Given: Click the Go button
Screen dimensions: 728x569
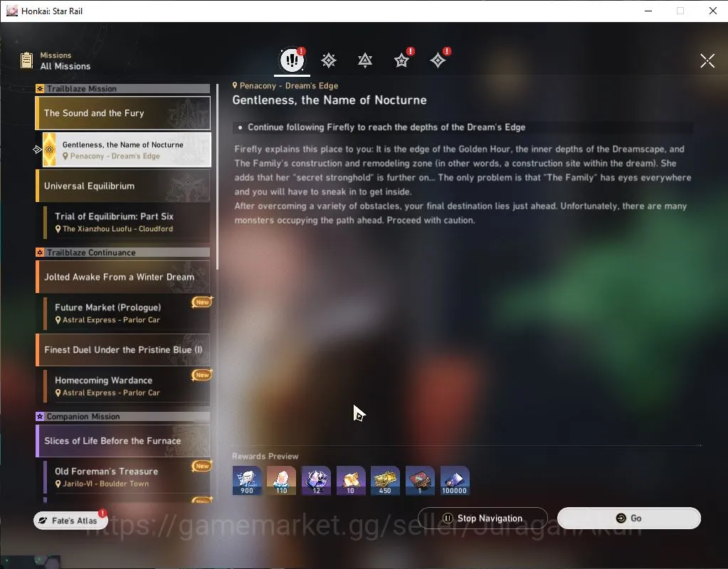Looking at the screenshot, I should (x=628, y=518).
